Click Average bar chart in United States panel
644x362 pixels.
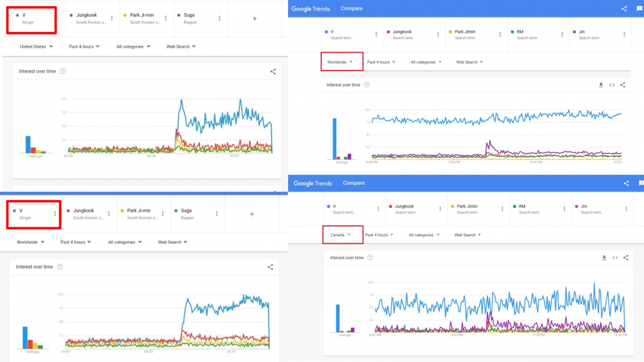pos(35,145)
